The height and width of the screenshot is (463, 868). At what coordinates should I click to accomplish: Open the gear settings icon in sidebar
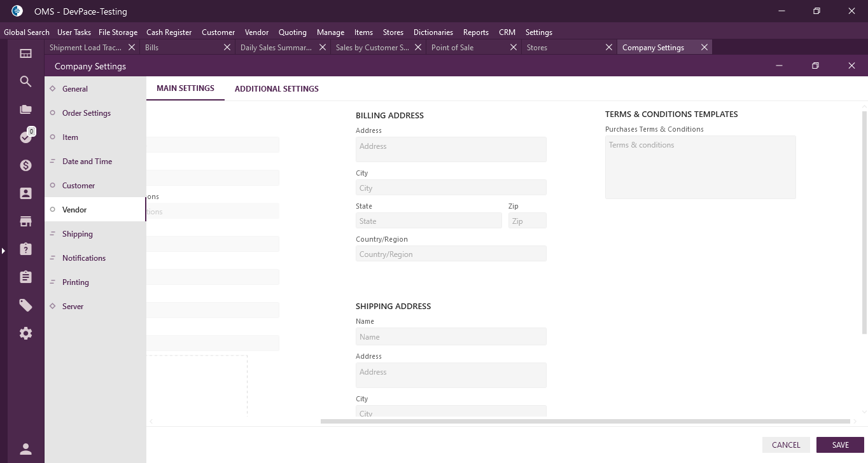pos(25,333)
